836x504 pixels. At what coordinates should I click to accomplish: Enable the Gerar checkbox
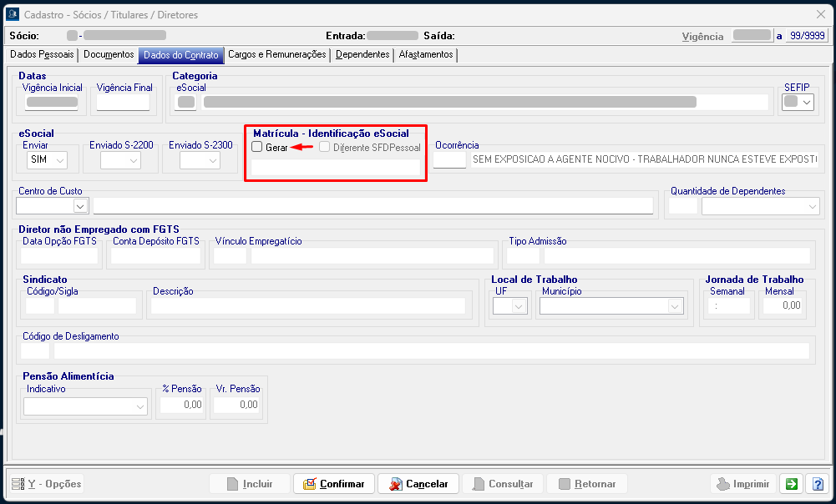click(x=257, y=147)
